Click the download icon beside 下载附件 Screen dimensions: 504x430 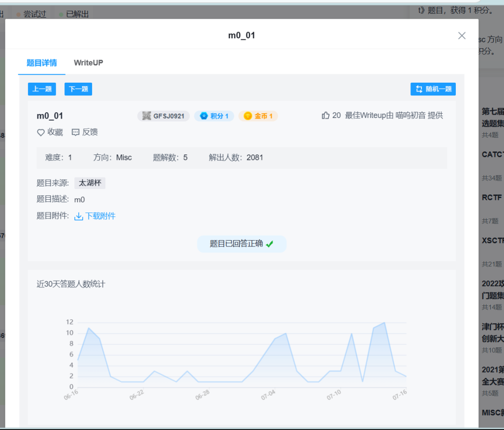(79, 216)
